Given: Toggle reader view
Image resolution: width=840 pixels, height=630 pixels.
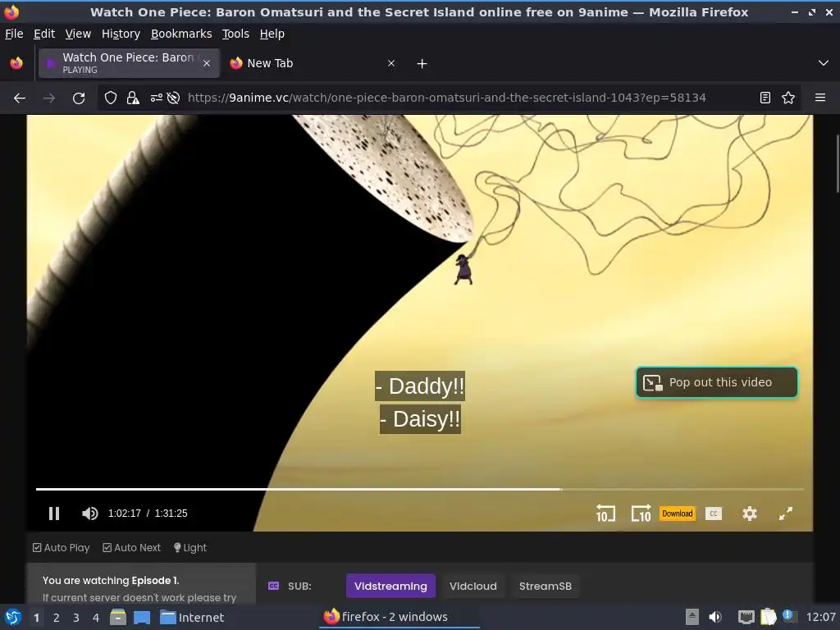Looking at the screenshot, I should pos(765,98).
